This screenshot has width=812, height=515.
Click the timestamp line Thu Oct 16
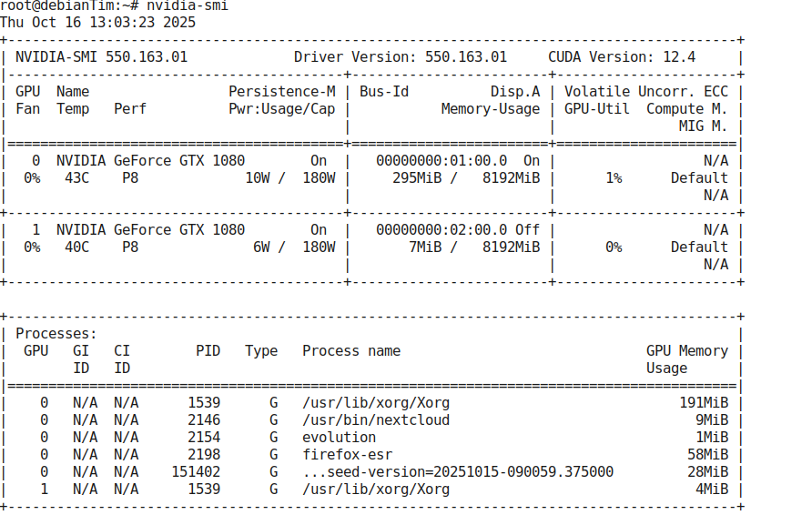coord(97,23)
